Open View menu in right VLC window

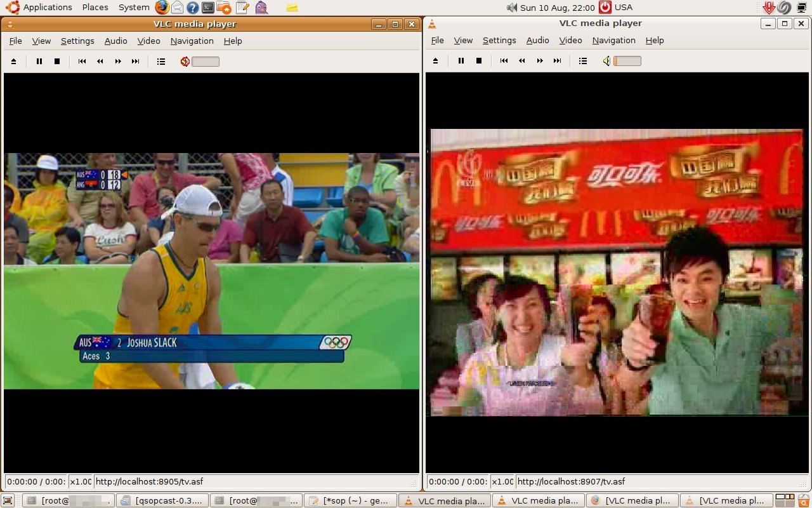point(463,40)
